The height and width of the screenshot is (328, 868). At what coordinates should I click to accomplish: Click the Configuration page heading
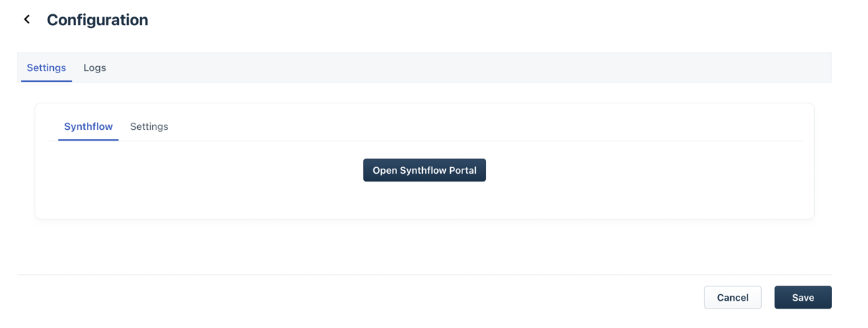pos(98,20)
